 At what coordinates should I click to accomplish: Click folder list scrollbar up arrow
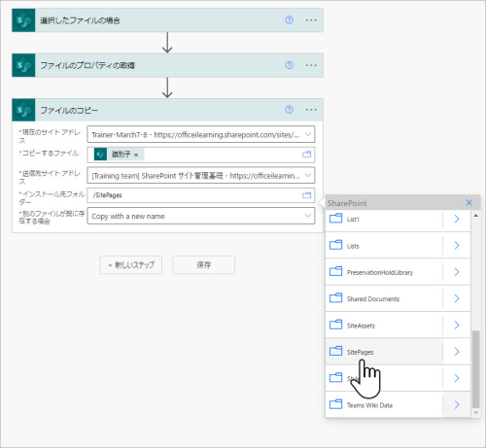pos(475,216)
